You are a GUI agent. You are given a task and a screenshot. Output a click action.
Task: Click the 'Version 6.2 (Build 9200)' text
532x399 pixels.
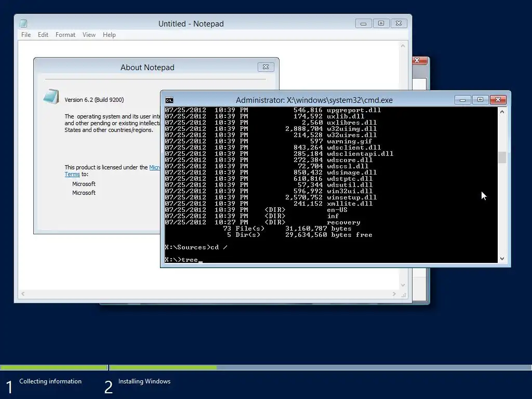coord(94,100)
